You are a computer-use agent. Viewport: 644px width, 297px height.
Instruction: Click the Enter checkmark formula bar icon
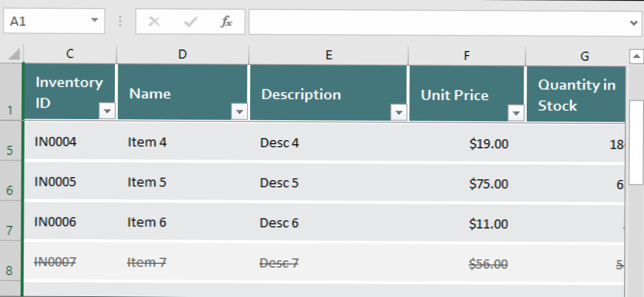190,22
